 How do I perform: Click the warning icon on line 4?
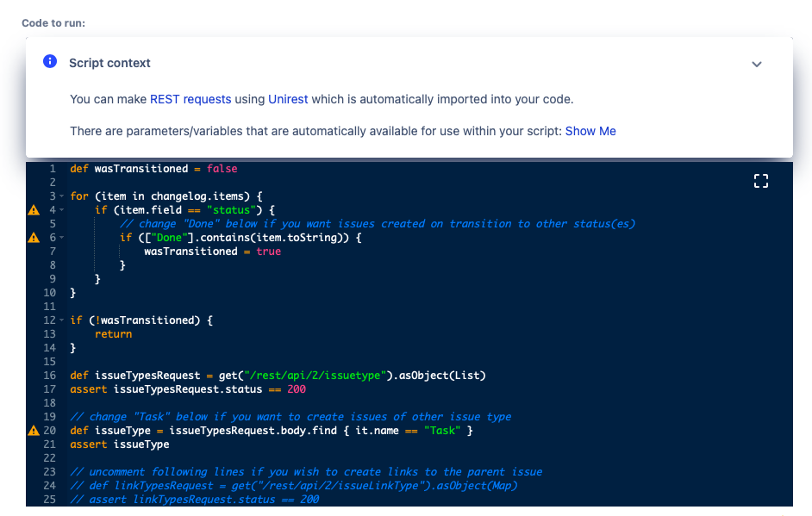click(34, 210)
